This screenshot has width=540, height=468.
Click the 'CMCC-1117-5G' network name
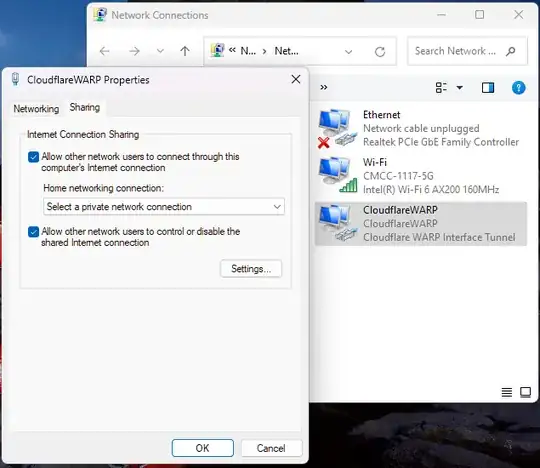pos(398,176)
